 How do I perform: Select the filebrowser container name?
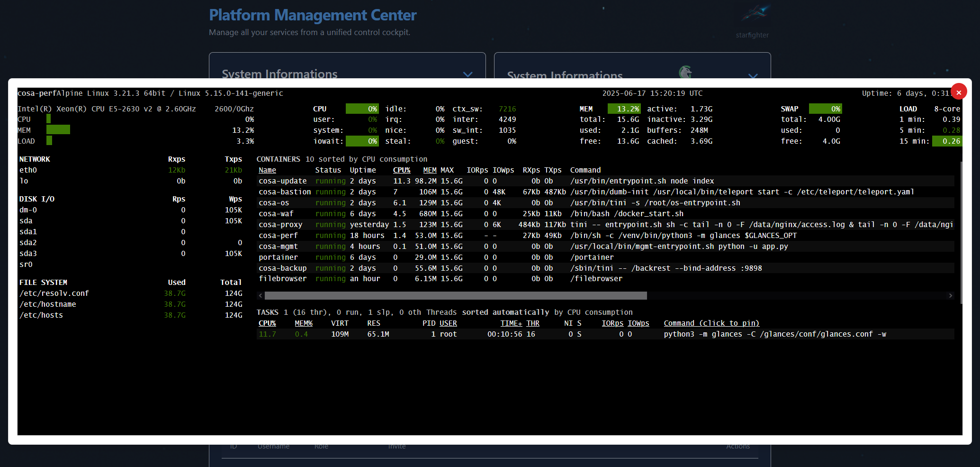click(282, 278)
